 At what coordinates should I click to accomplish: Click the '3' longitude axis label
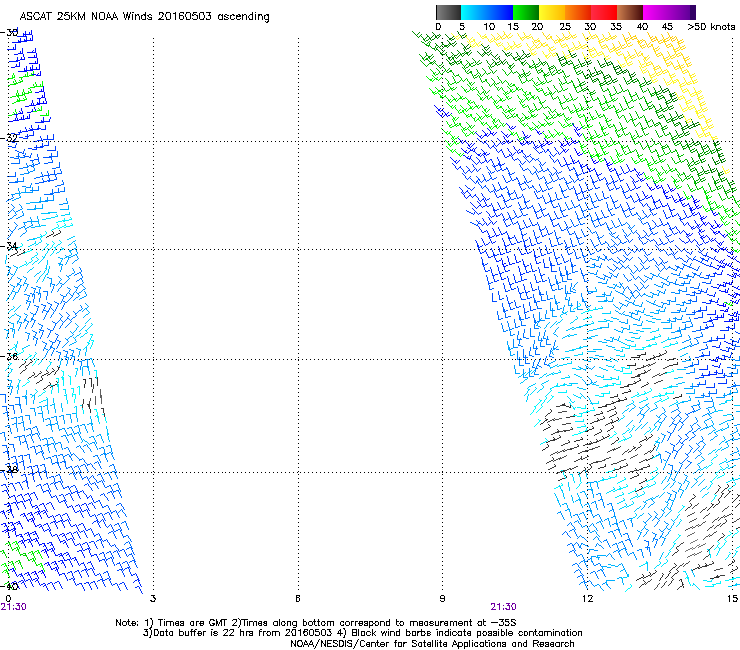point(153,599)
